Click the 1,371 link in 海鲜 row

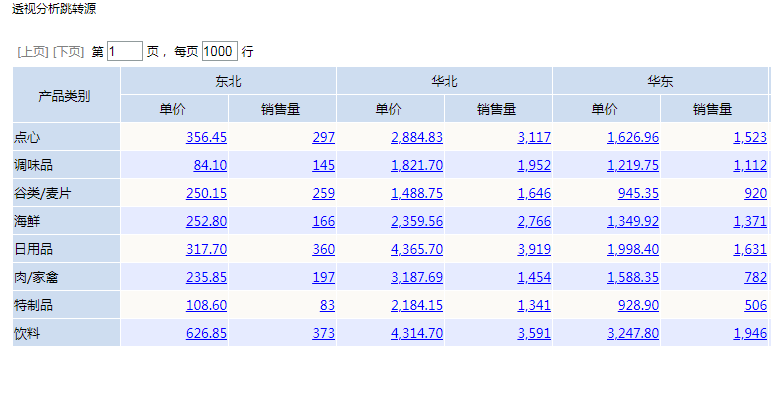pyautogui.click(x=750, y=221)
